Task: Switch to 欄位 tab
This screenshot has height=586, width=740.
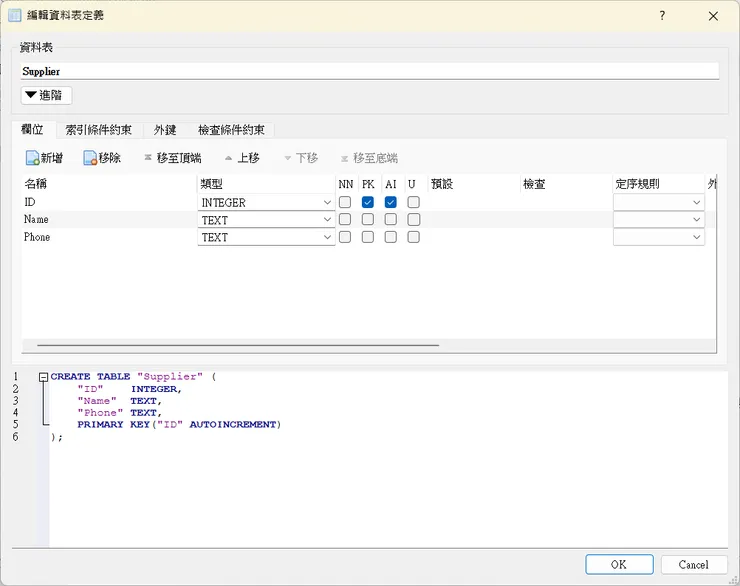Action: [x=33, y=129]
